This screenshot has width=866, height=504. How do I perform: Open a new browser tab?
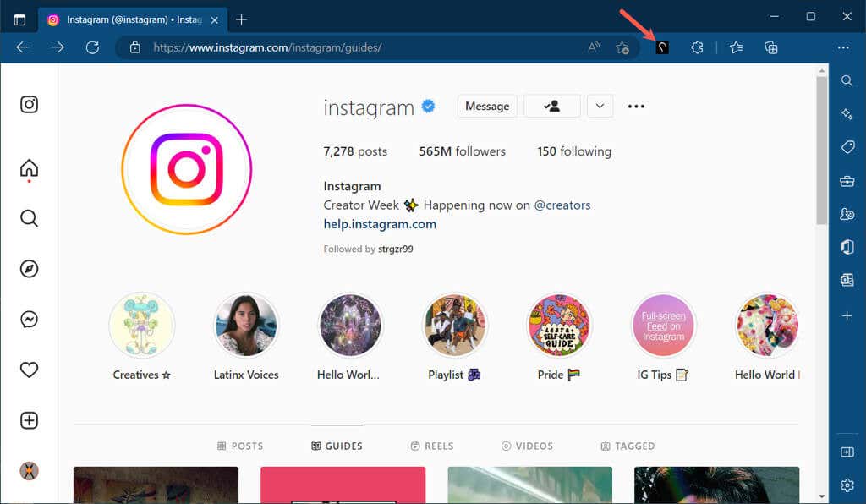click(x=241, y=20)
